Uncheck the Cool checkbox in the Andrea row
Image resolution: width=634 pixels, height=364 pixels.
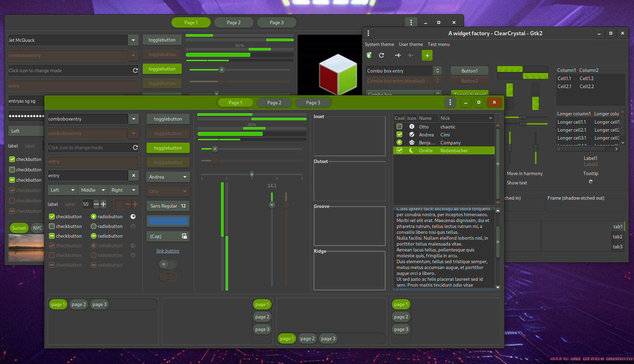click(399, 135)
